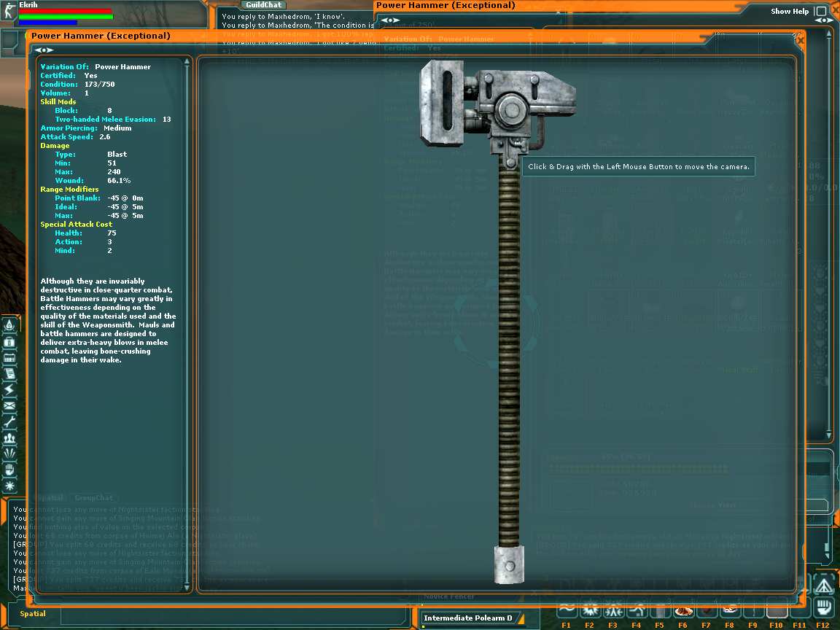Click the chat input field at bottom
This screenshot has height=630, width=840.
[234, 615]
